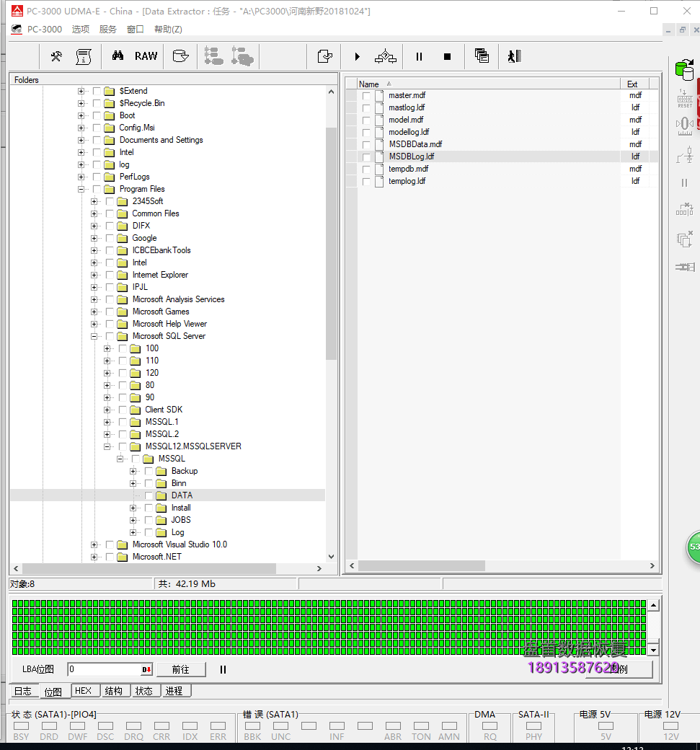Open the 服务 menu

(x=108, y=29)
